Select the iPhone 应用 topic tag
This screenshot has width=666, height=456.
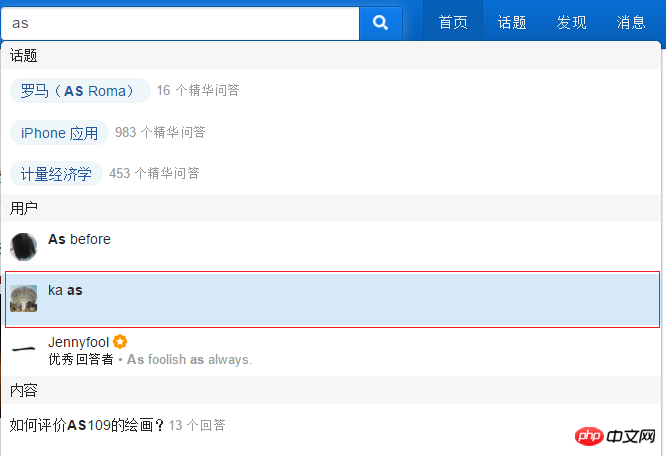click(59, 133)
